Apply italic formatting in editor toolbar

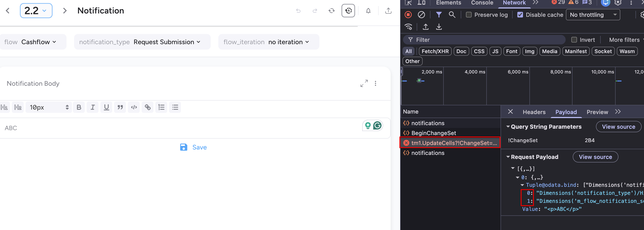click(93, 107)
